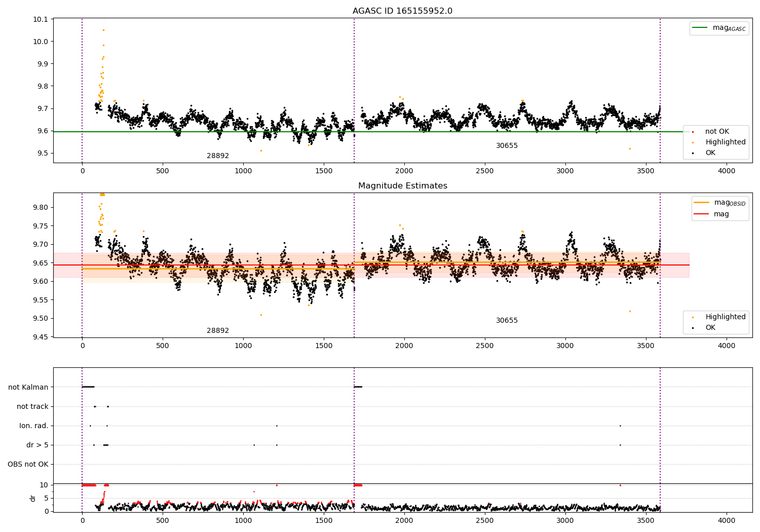The height and width of the screenshot is (532, 760).
Task: Click x-tick '500' under the top plot
Action: [163, 171]
